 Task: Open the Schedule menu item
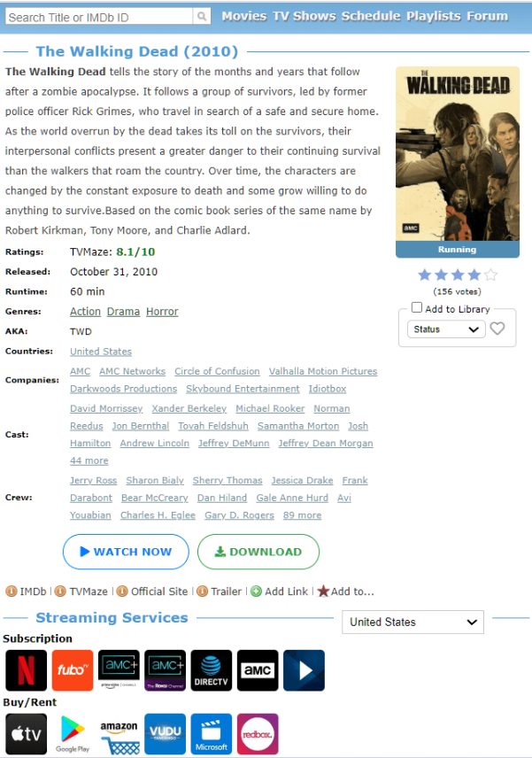pos(371,16)
